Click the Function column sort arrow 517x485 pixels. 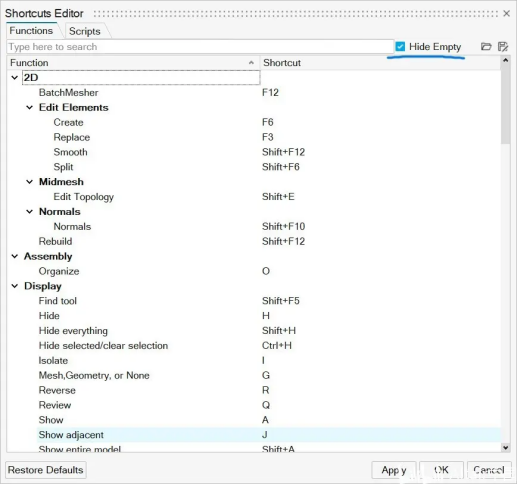251,63
